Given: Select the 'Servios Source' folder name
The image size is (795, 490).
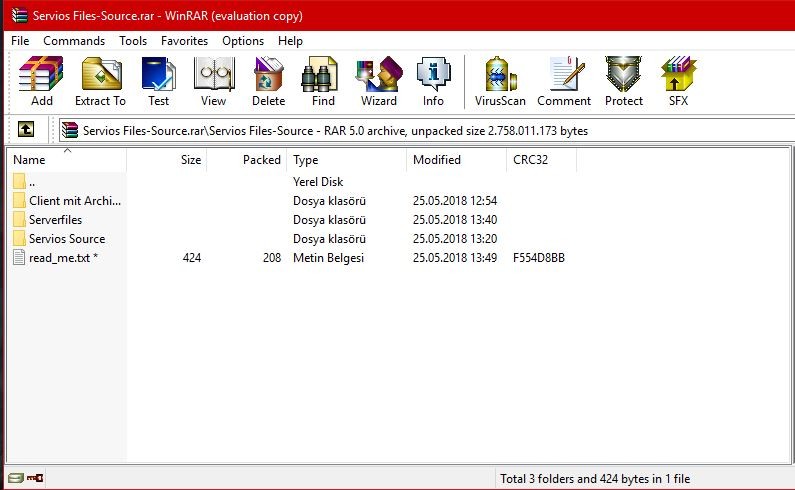Looking at the screenshot, I should pos(67,238).
